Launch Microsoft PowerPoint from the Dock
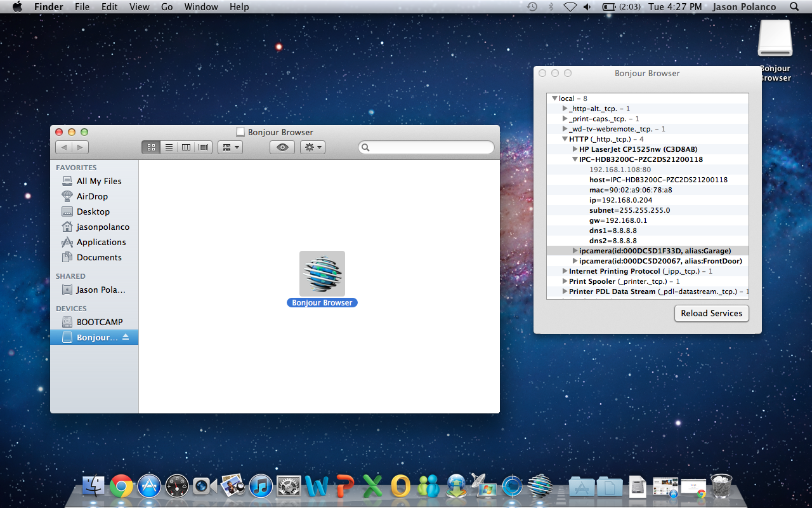 344,486
